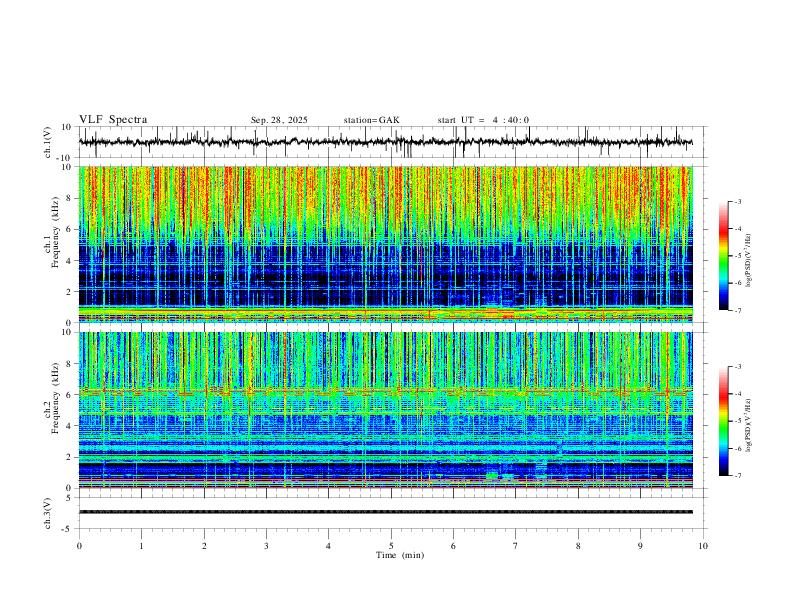
Task: Click the ch.1 spectrogram color scale bar
Action: click(x=723, y=256)
